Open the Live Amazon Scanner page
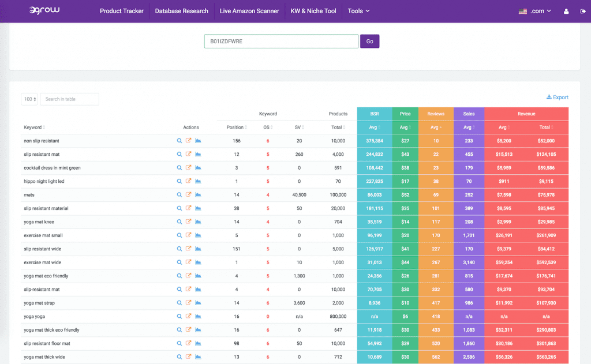Image resolution: width=591 pixels, height=364 pixels. tap(249, 11)
